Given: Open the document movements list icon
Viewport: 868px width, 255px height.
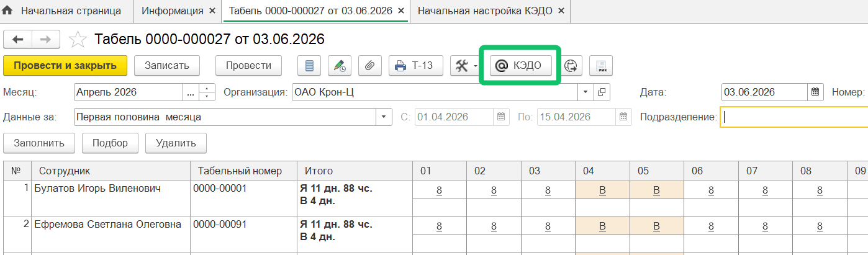Looking at the screenshot, I should [x=310, y=66].
